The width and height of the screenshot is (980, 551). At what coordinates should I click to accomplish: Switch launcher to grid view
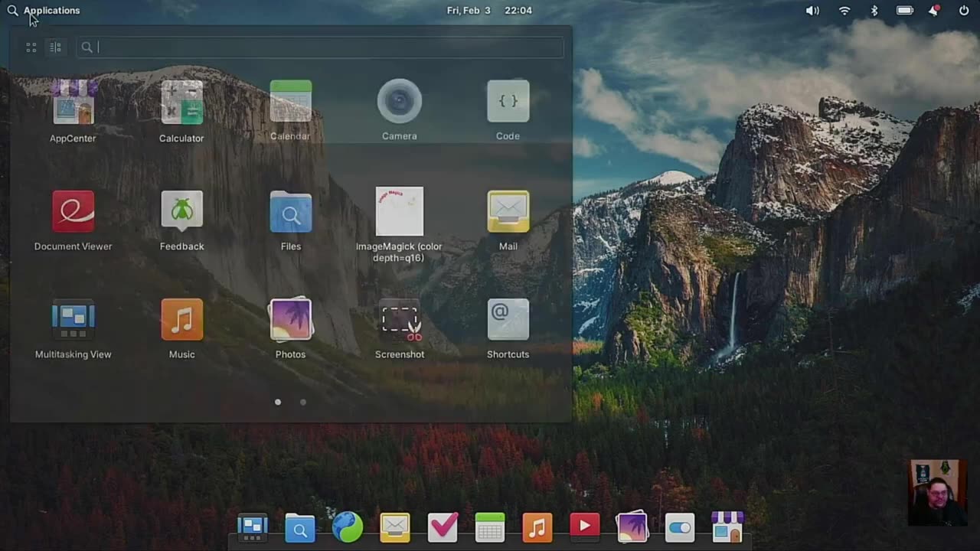[x=31, y=47]
